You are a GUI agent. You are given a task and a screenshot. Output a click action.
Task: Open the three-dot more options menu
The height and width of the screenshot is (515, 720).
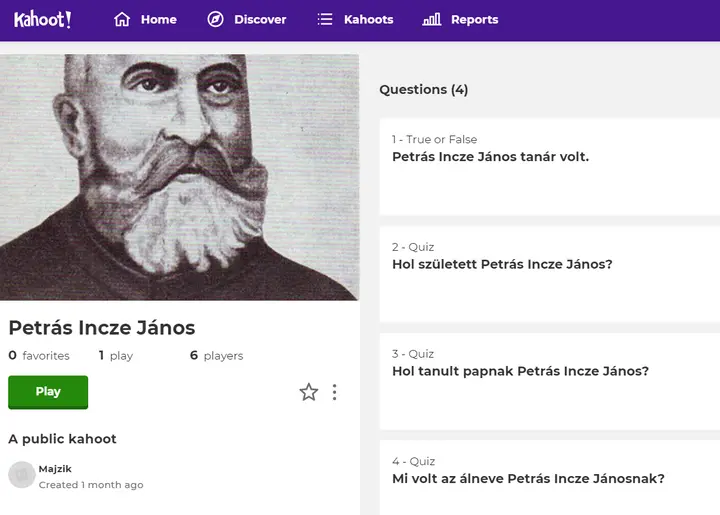(x=334, y=392)
